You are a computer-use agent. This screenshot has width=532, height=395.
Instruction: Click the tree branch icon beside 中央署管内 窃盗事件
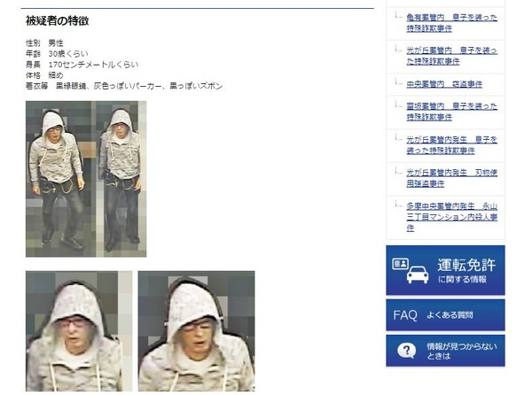(x=398, y=82)
